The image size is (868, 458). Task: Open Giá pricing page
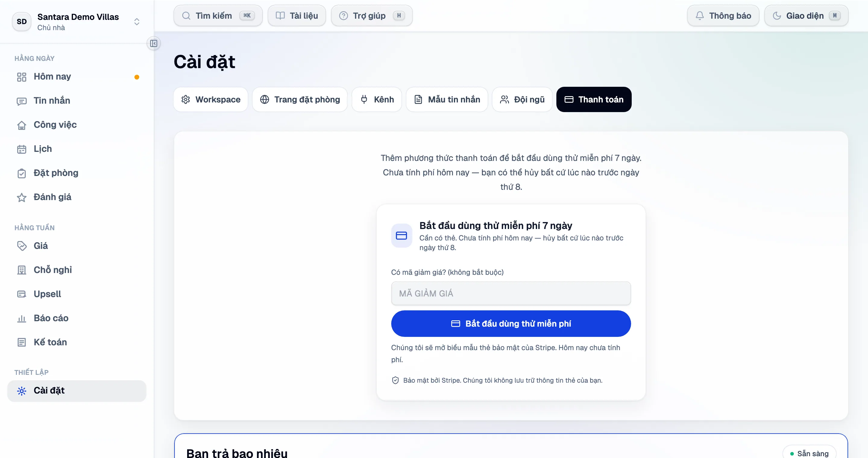coord(77,246)
